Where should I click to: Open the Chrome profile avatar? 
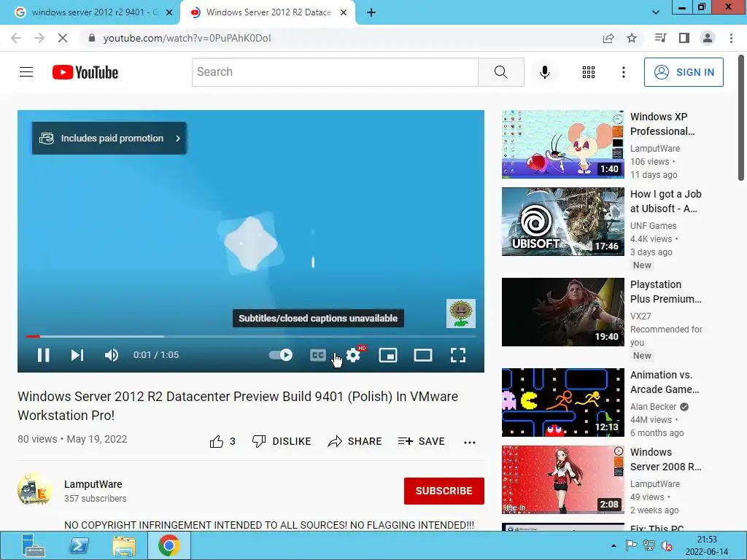708,38
